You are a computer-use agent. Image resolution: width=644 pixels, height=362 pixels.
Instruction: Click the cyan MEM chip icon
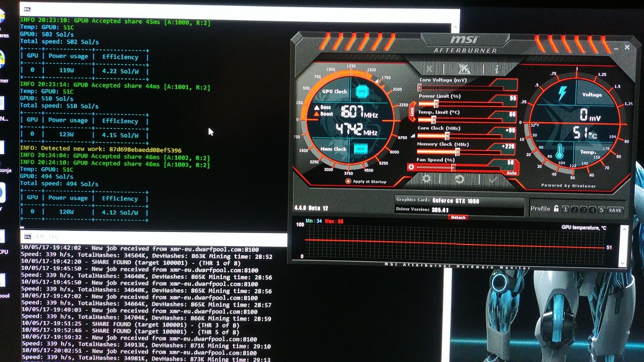point(361,149)
